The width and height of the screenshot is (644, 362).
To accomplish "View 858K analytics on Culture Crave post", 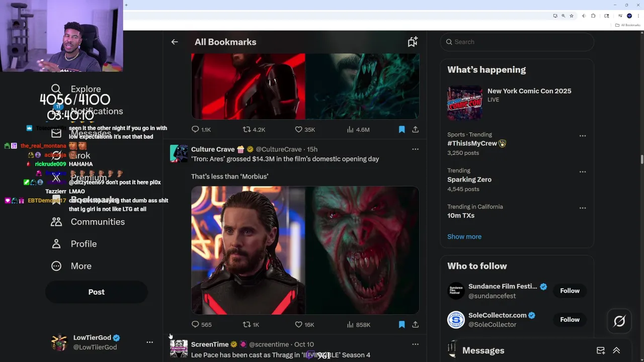I will (358, 325).
